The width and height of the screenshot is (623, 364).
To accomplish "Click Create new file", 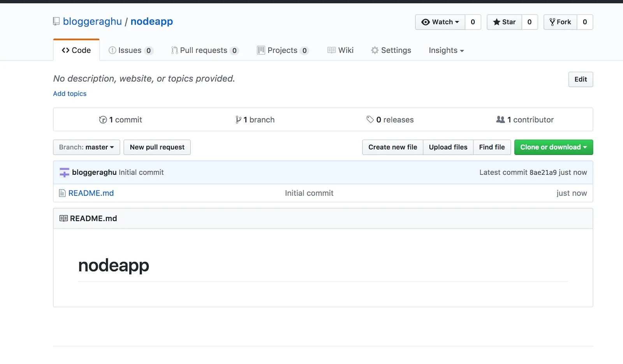I will [x=392, y=147].
